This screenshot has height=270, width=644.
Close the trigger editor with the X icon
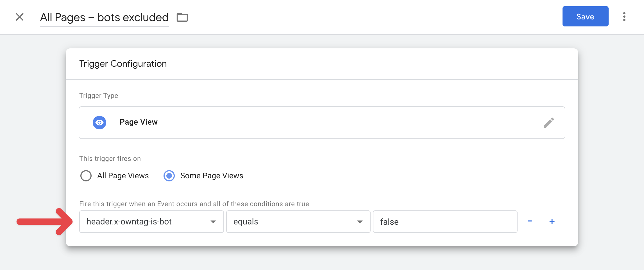tap(20, 17)
